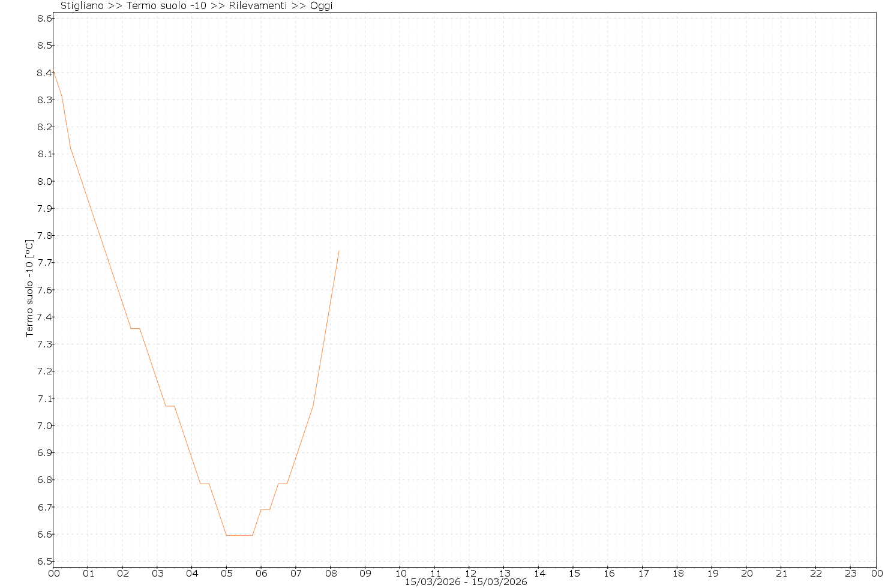Click the 7.0 temperature axis label
The height and width of the screenshot is (588, 888).
click(x=45, y=425)
